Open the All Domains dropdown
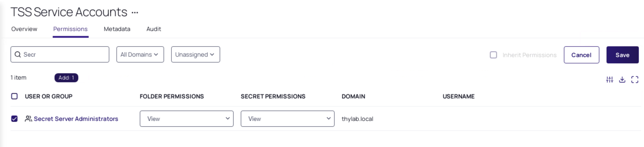The image size is (644, 147). [140, 54]
